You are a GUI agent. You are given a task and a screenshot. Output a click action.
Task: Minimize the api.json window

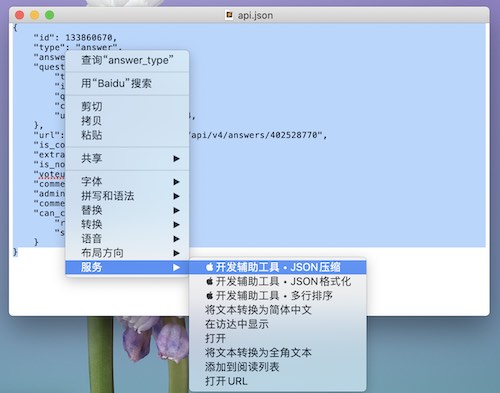click(35, 15)
